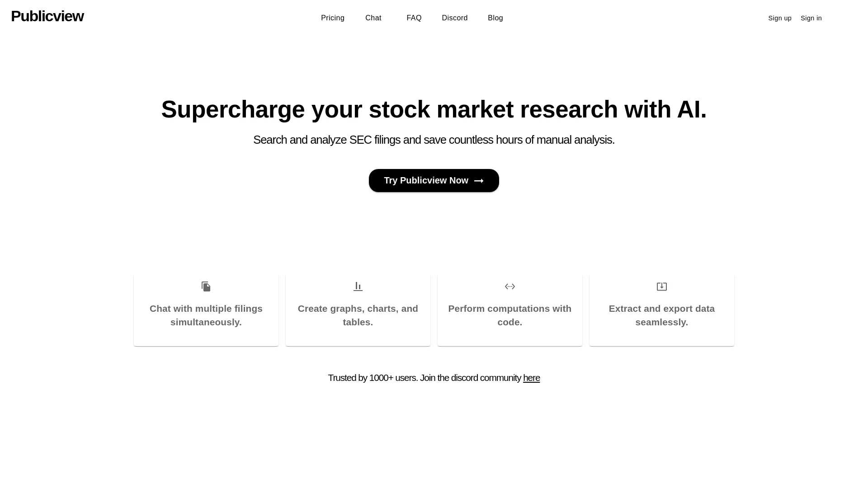Image resolution: width=868 pixels, height=488 pixels.
Task: Click Sign in
Action: (x=811, y=18)
